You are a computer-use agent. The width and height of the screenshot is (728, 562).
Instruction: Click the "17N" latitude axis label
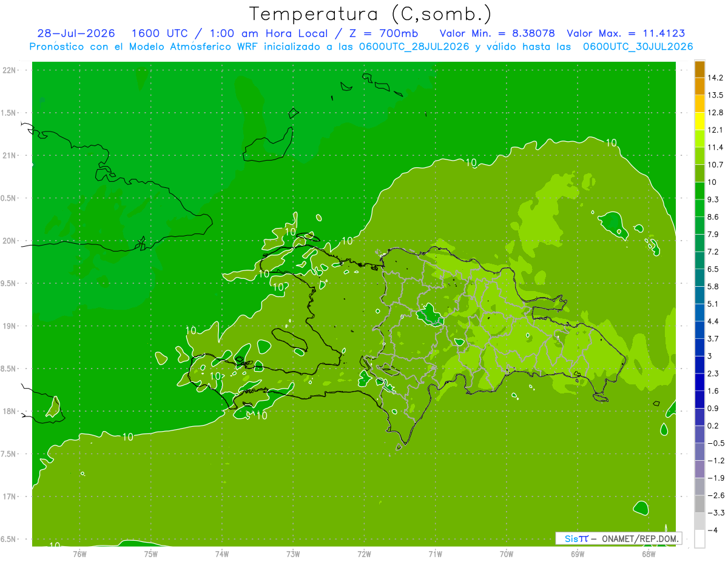(x=10, y=497)
